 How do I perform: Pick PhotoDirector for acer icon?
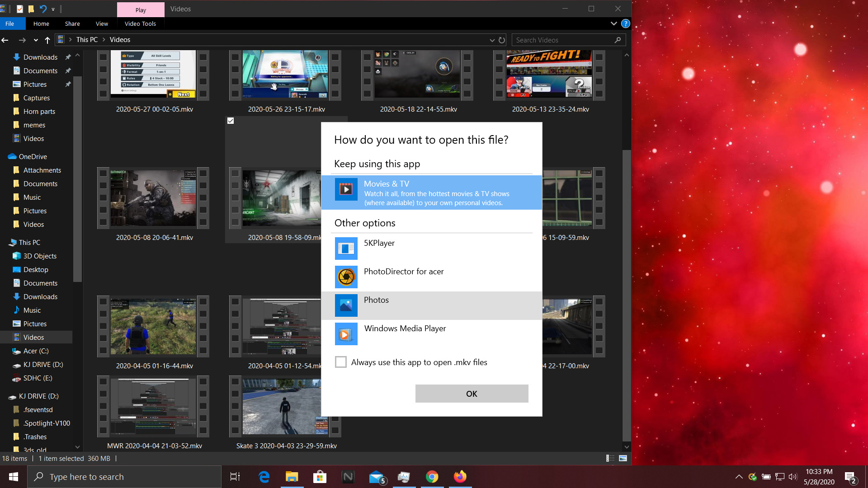(x=346, y=277)
